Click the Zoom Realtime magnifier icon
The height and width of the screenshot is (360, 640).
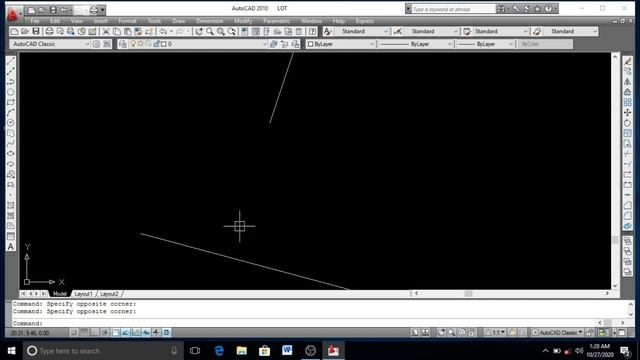pos(210,31)
